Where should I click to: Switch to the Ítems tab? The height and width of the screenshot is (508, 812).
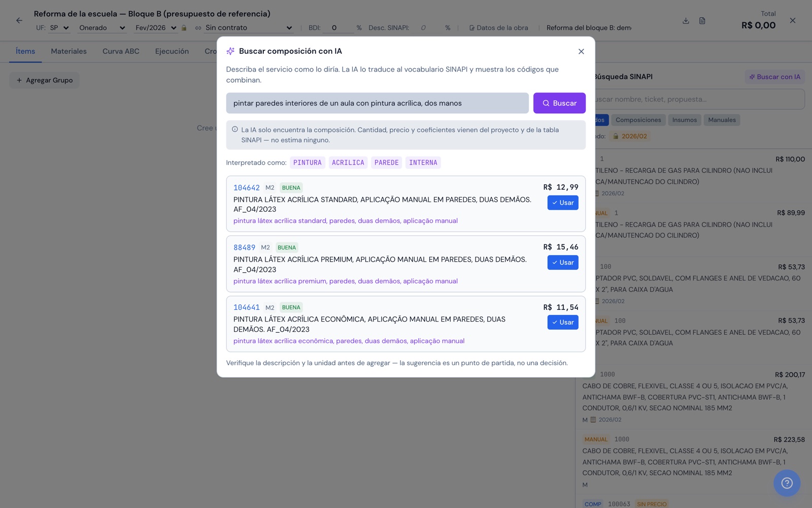click(x=25, y=51)
